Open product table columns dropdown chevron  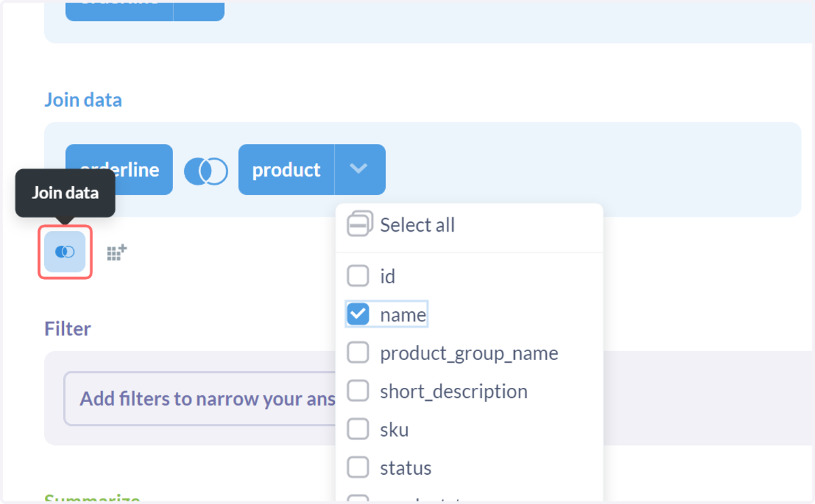coord(359,169)
